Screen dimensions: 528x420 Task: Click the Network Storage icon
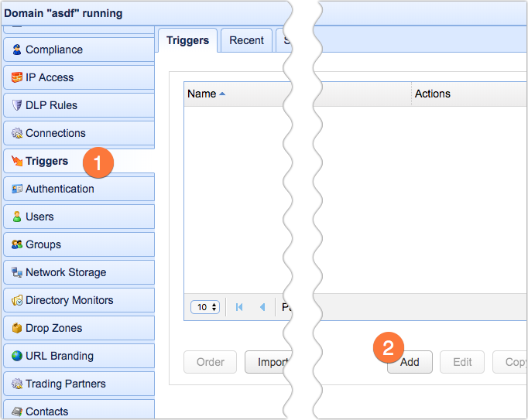[x=17, y=272]
